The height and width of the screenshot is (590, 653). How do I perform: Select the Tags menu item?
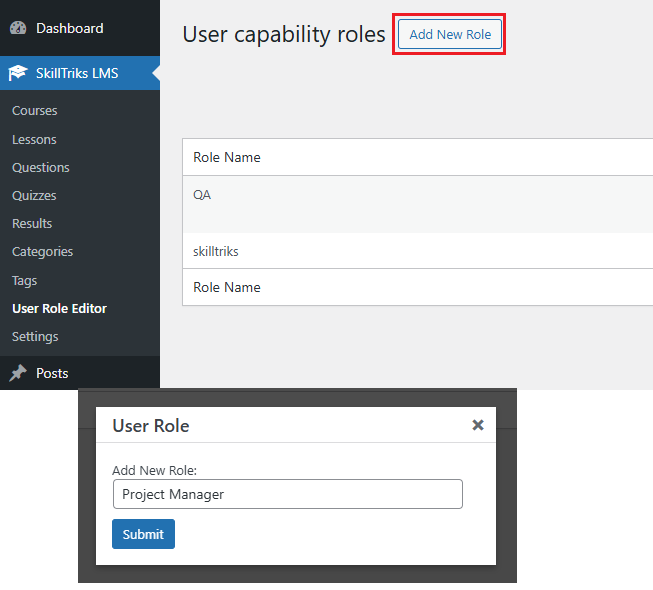point(24,281)
